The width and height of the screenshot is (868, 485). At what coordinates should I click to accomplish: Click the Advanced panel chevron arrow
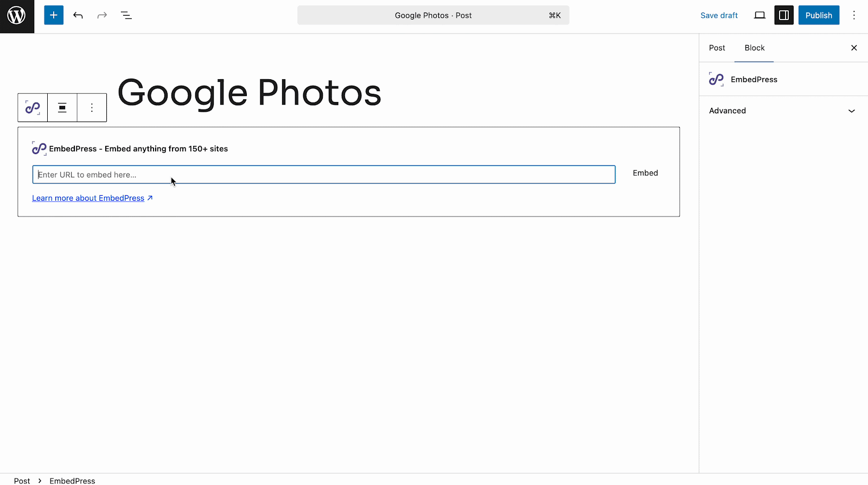pyautogui.click(x=852, y=111)
